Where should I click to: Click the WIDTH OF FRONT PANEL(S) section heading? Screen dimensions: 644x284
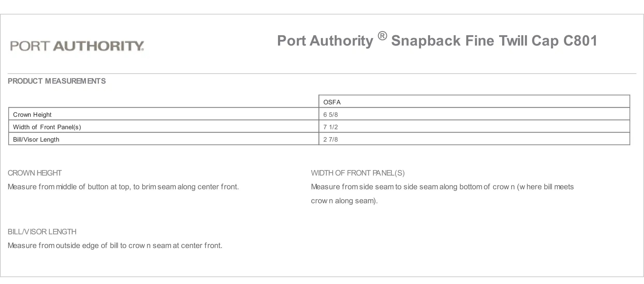[x=358, y=173]
